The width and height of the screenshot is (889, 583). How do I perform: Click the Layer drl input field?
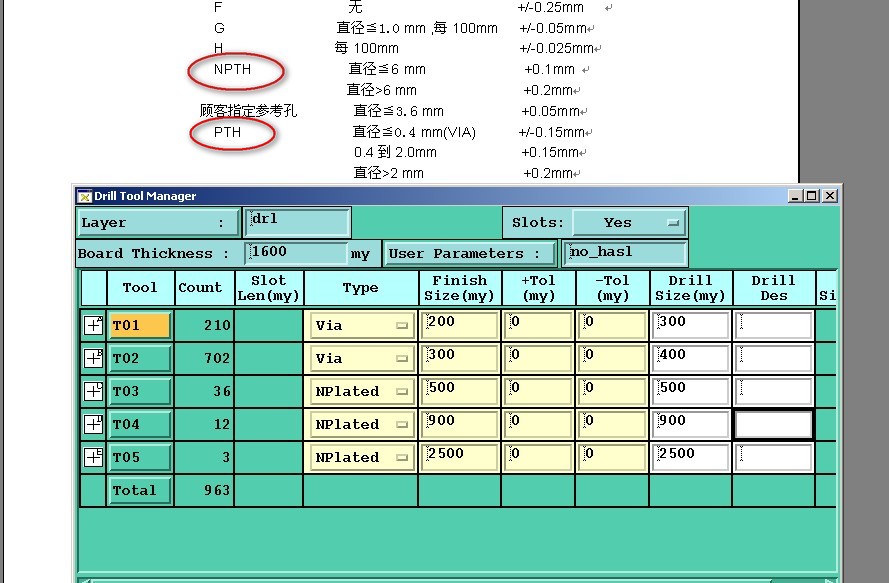298,222
